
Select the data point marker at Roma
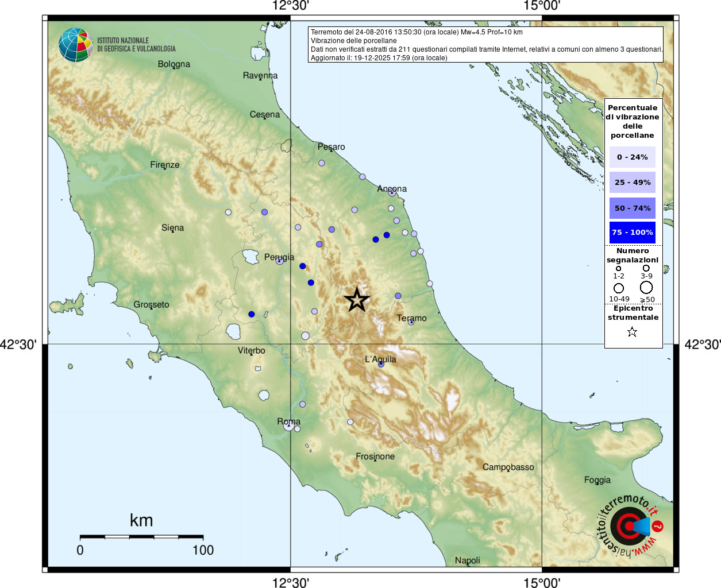pyautogui.click(x=288, y=426)
